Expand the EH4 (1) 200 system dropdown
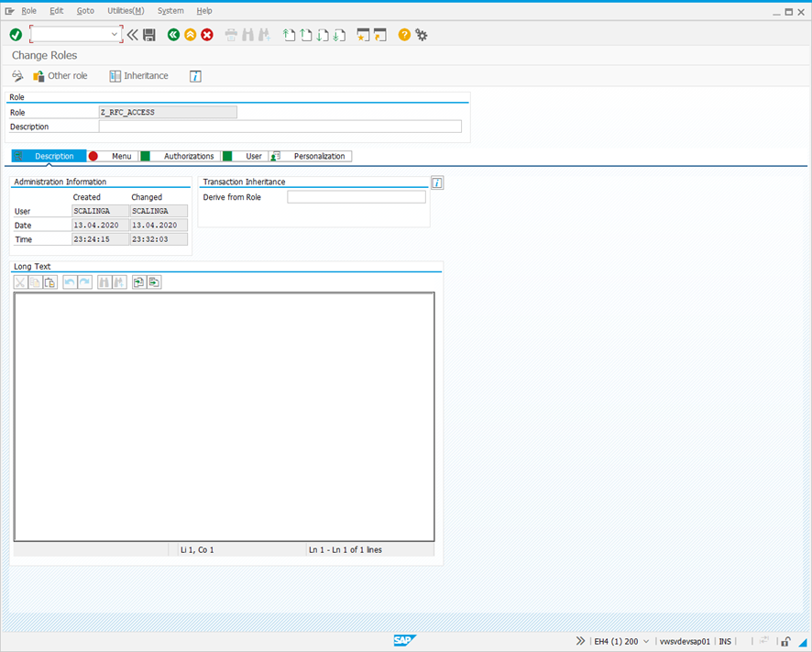Viewport: 812px width, 652px height. click(647, 641)
